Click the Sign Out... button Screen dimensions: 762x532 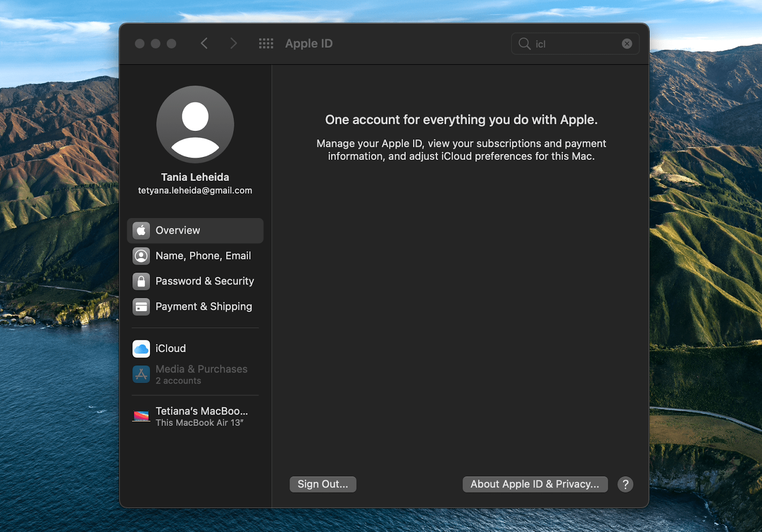tap(323, 484)
